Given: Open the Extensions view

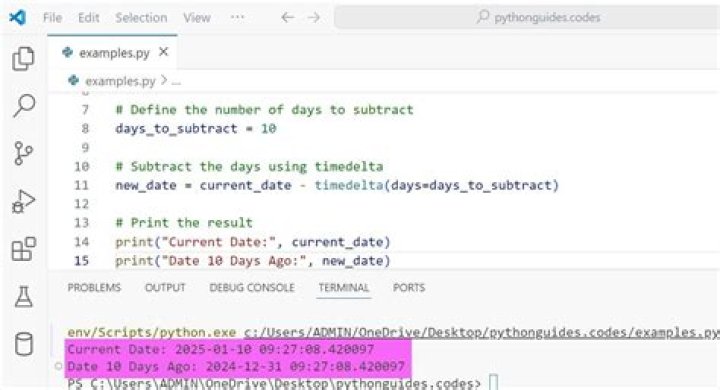Looking at the screenshot, I should point(23,249).
